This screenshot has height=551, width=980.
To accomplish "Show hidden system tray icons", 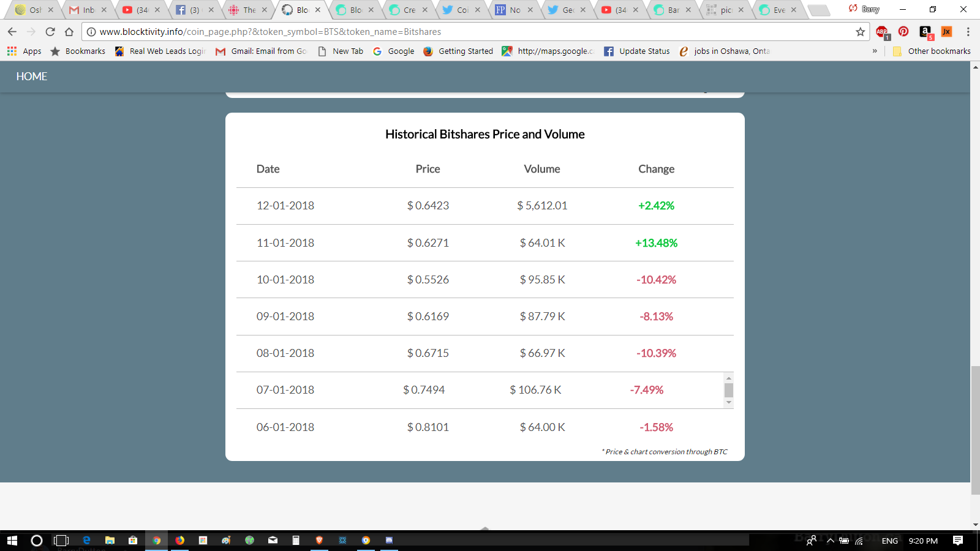I will point(831,541).
